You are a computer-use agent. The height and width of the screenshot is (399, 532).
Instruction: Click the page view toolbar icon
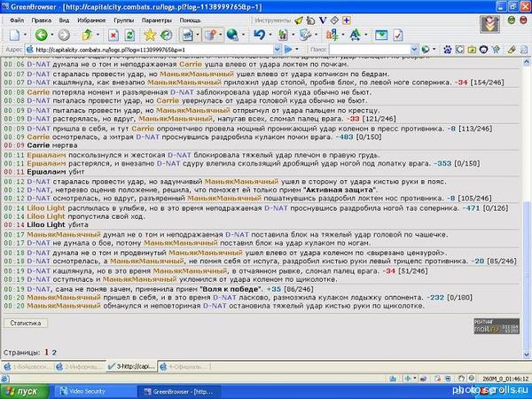point(188,35)
